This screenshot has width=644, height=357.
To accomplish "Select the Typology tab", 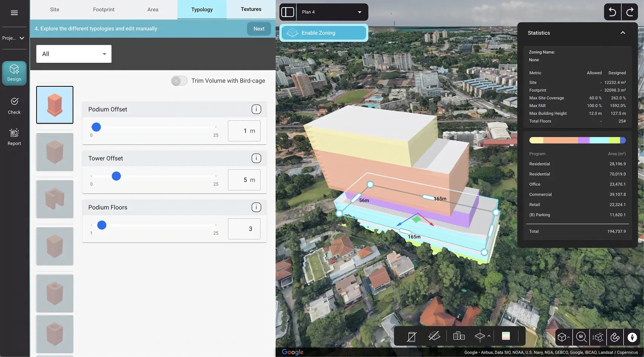I will coord(202,9).
